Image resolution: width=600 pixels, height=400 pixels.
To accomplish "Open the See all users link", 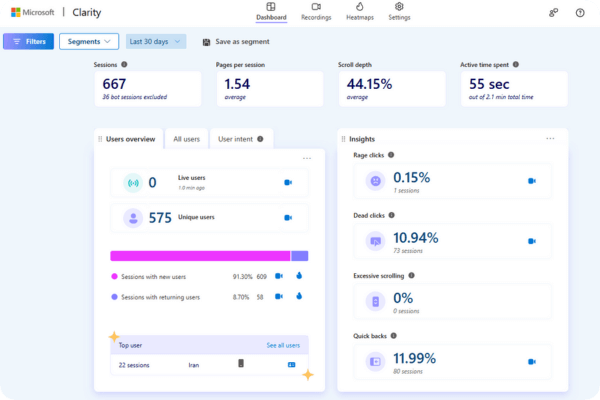I will point(283,345).
